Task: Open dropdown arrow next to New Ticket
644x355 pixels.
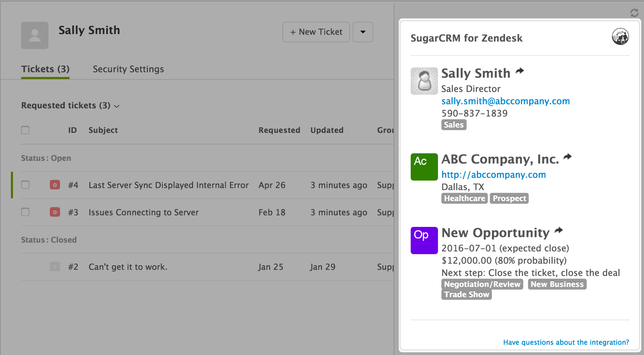Action: point(363,32)
